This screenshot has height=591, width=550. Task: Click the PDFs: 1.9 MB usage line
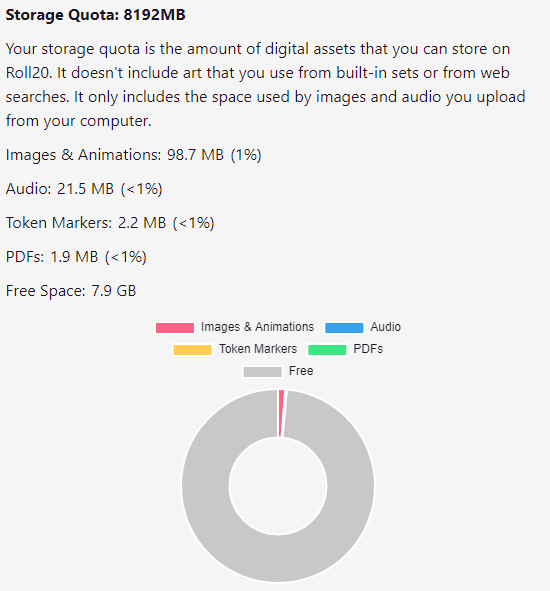tap(76, 257)
